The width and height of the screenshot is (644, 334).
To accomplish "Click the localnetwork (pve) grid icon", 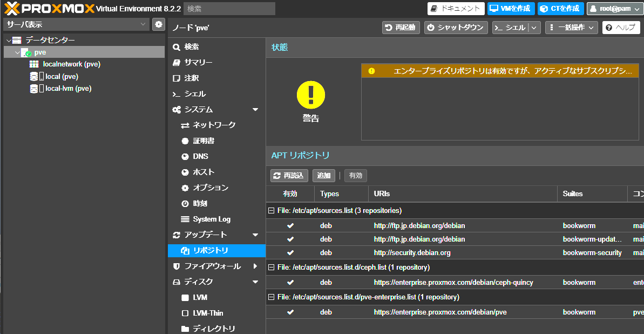I will (34, 64).
